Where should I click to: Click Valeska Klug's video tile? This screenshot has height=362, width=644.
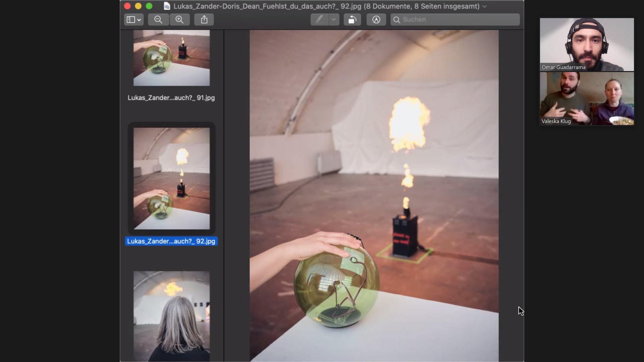point(587,99)
